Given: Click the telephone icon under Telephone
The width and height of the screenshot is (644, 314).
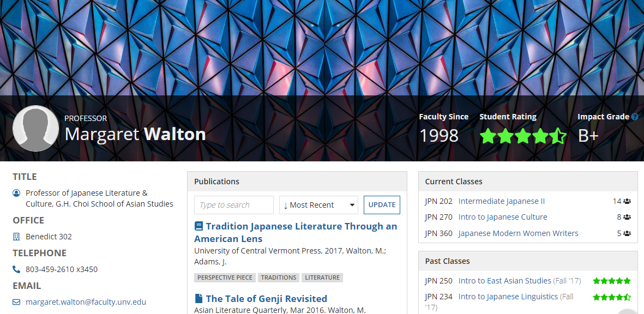Looking at the screenshot, I should (x=16, y=269).
